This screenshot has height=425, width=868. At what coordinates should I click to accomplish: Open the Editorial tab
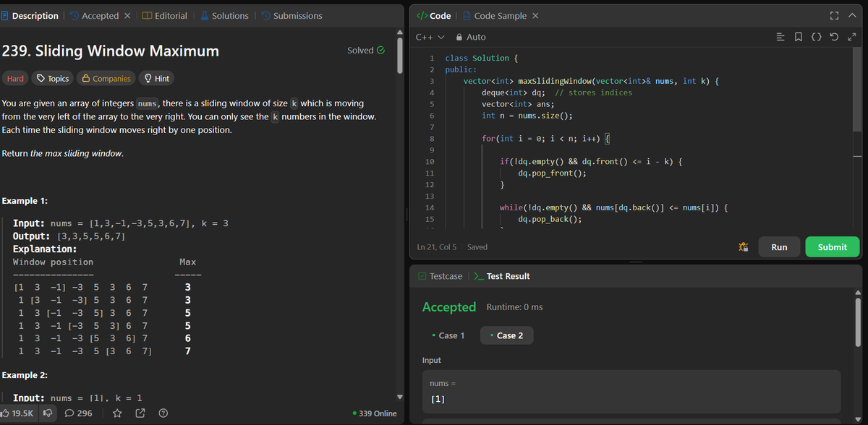coord(164,16)
